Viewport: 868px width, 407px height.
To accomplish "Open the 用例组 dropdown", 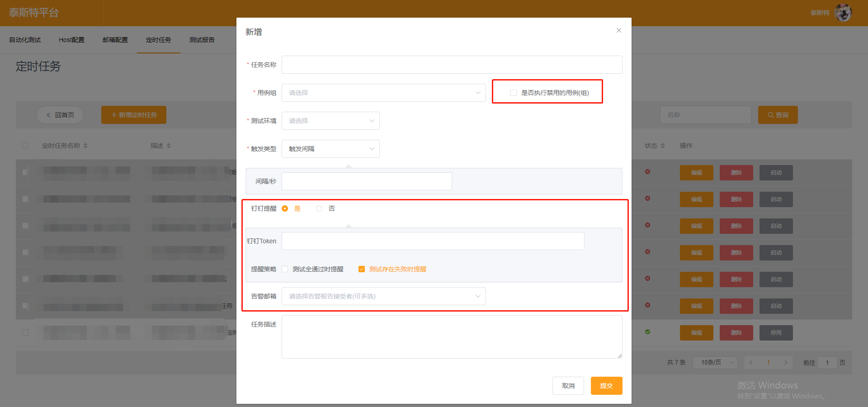I will 383,93.
